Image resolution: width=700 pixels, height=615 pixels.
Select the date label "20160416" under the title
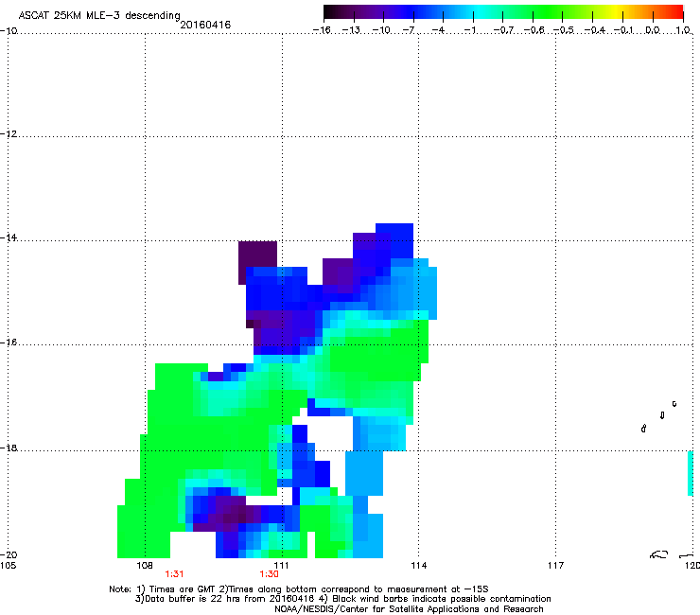205,25
